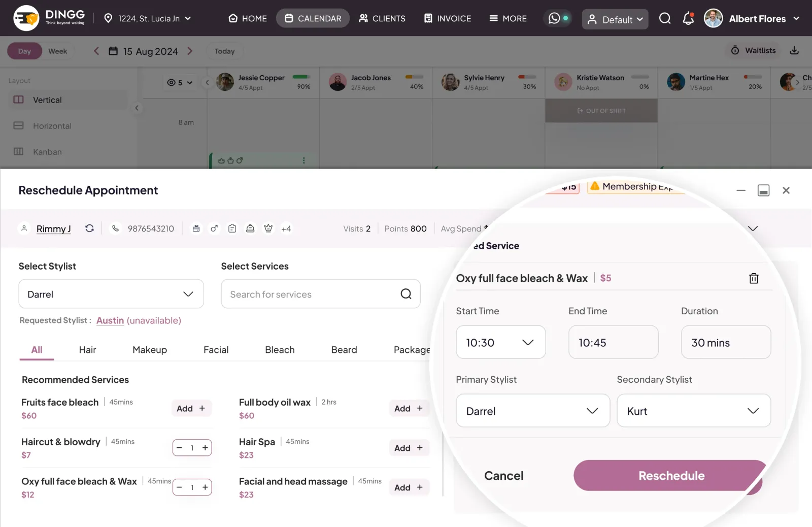Click the Reschedule button

click(x=668, y=476)
